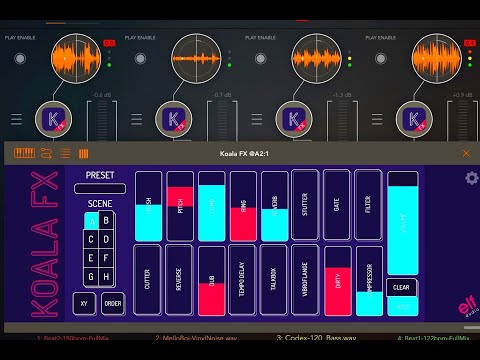Select scene A
The height and width of the screenshot is (360, 480).
(x=92, y=221)
